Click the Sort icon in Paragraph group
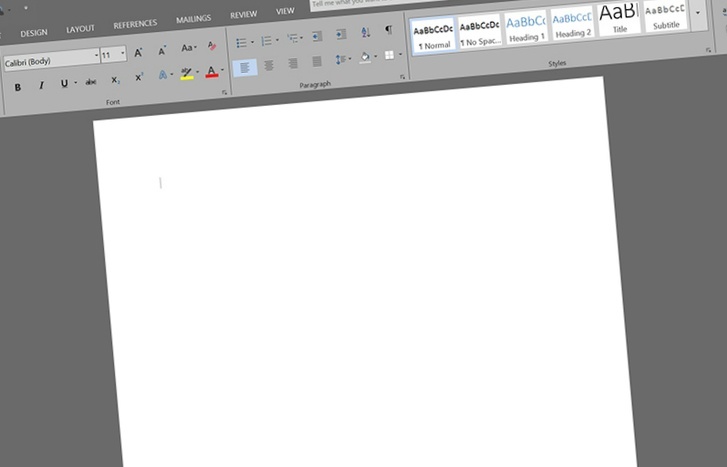727x467 pixels. [365, 33]
